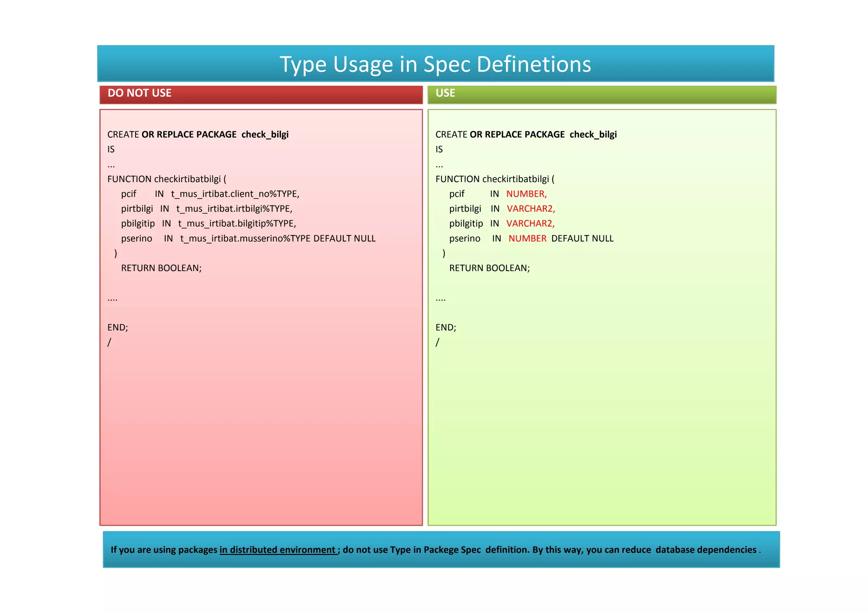Screen dimensions: 868x613
Task: Click t_mus_irtibat.client_no%TYPE text
Action: coord(235,194)
